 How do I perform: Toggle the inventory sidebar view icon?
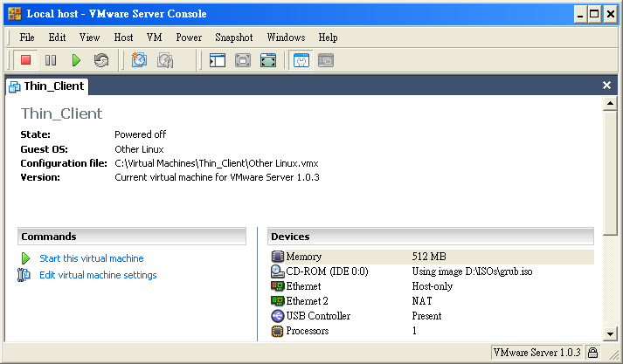pos(218,60)
